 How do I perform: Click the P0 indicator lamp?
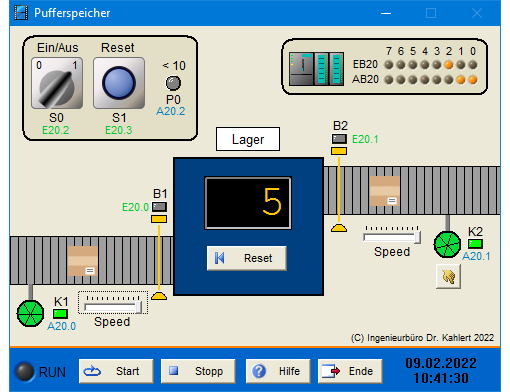[x=173, y=83]
